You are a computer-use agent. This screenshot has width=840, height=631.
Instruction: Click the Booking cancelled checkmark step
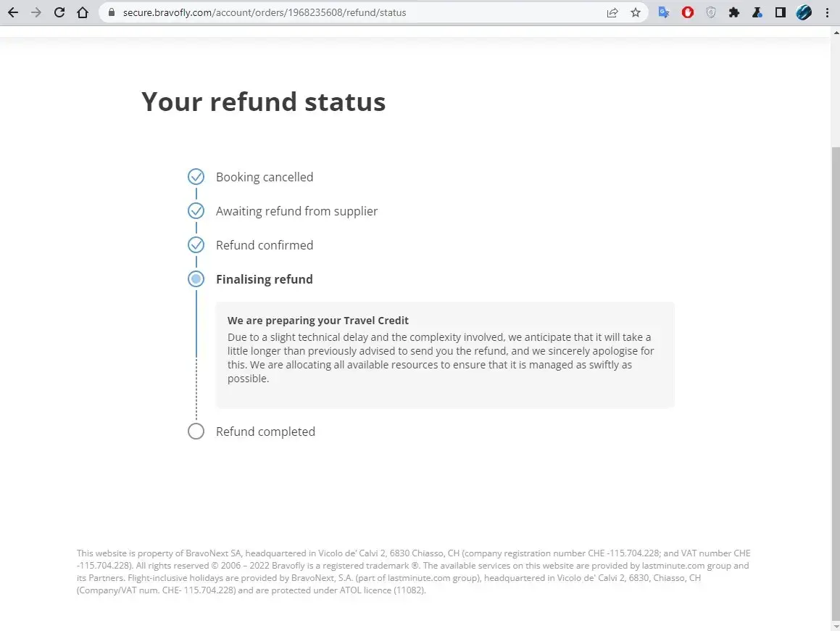point(196,177)
